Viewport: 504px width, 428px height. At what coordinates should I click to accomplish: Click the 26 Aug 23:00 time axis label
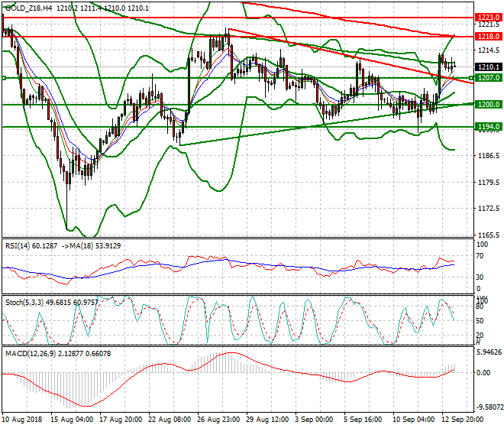tap(218, 420)
